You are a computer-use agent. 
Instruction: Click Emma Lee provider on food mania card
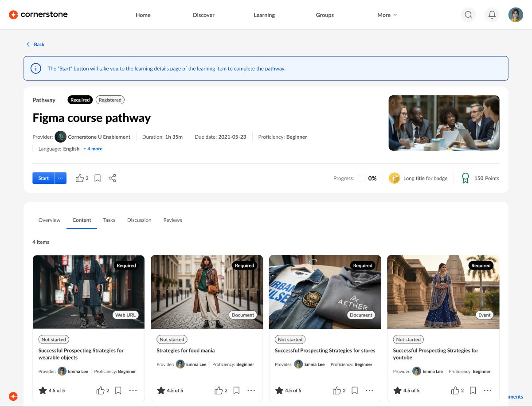(191, 364)
